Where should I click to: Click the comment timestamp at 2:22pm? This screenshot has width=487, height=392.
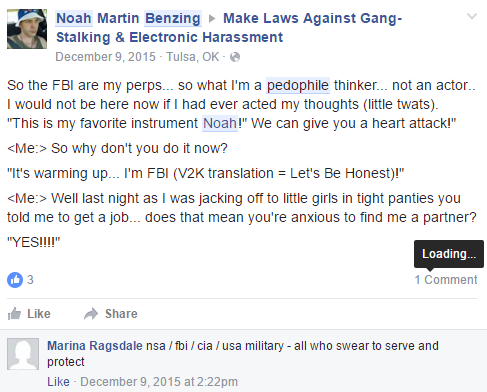click(x=159, y=382)
